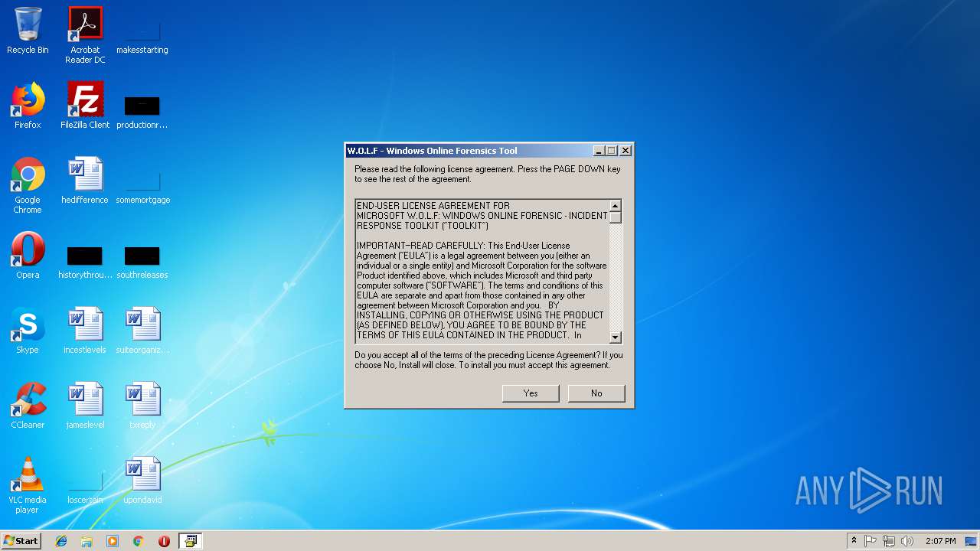Open VLC media player shortcut
980x551 pixels.
[x=28, y=485]
